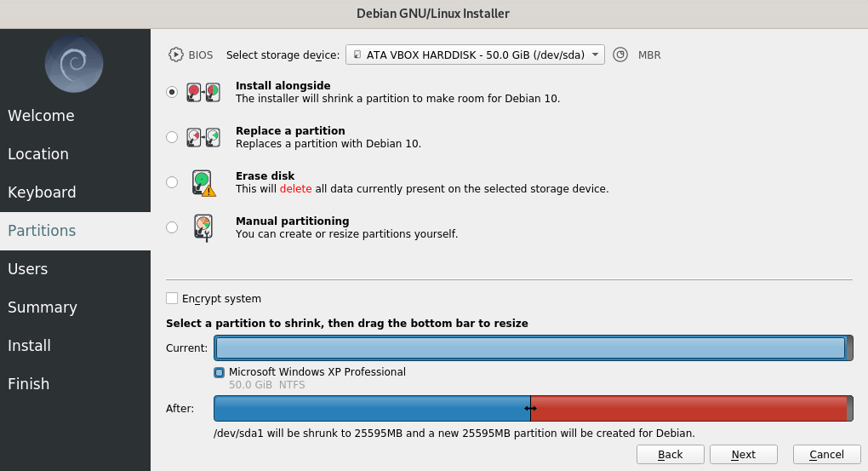Click the BIOS boot environment icon
The height and width of the screenshot is (471, 868).
pos(175,55)
